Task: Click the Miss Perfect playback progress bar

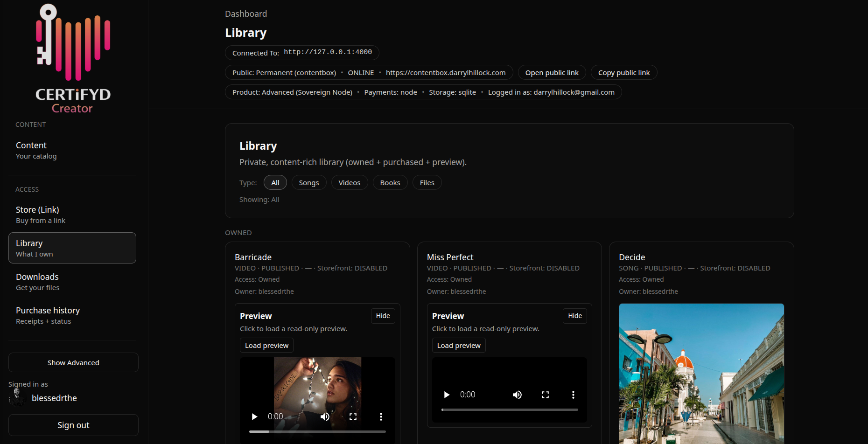Action: [509, 409]
